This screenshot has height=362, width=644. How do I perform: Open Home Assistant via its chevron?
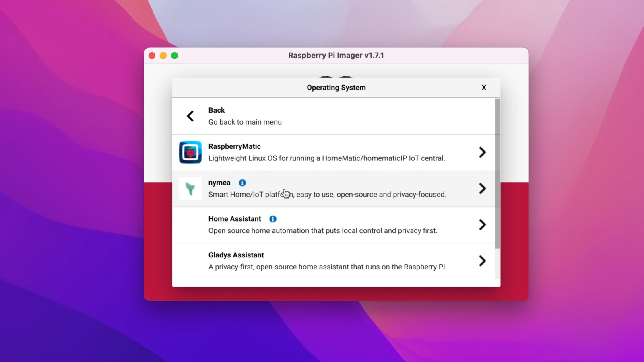[482, 225]
